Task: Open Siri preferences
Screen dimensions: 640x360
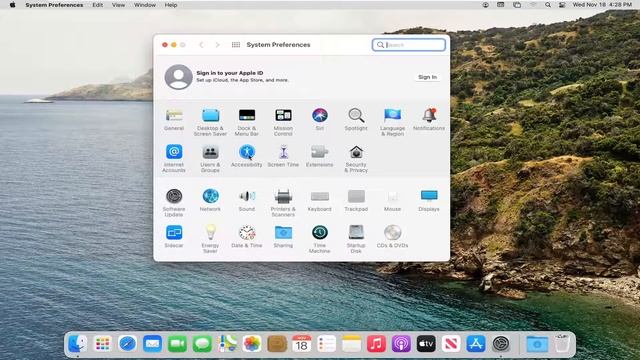Action: (x=320, y=119)
